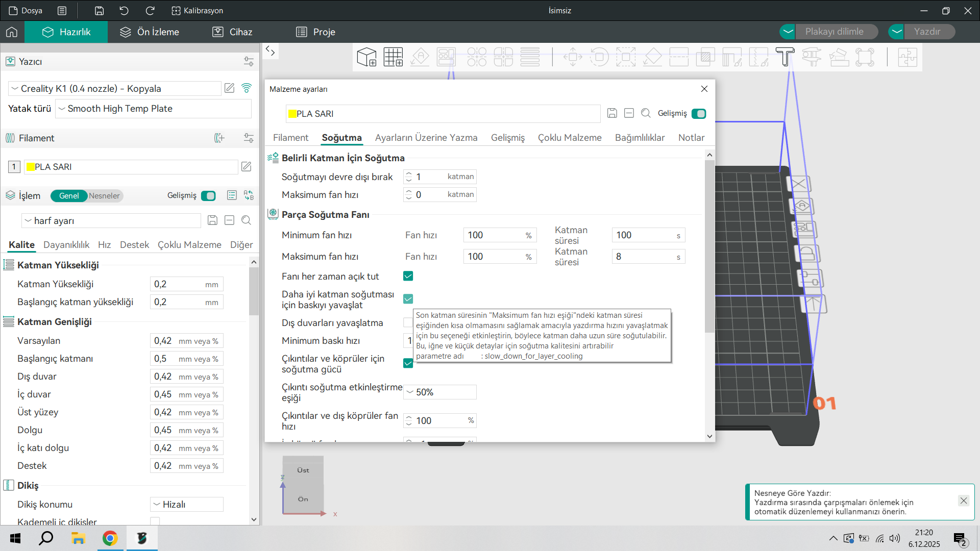Enable Kademeli iç dikişler checkbox
This screenshot has width=980, height=551.
tap(155, 521)
